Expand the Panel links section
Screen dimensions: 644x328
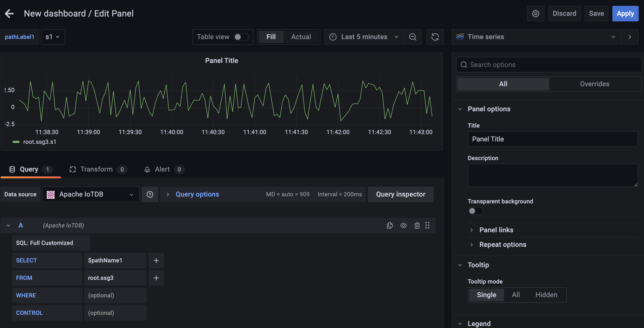pos(496,230)
